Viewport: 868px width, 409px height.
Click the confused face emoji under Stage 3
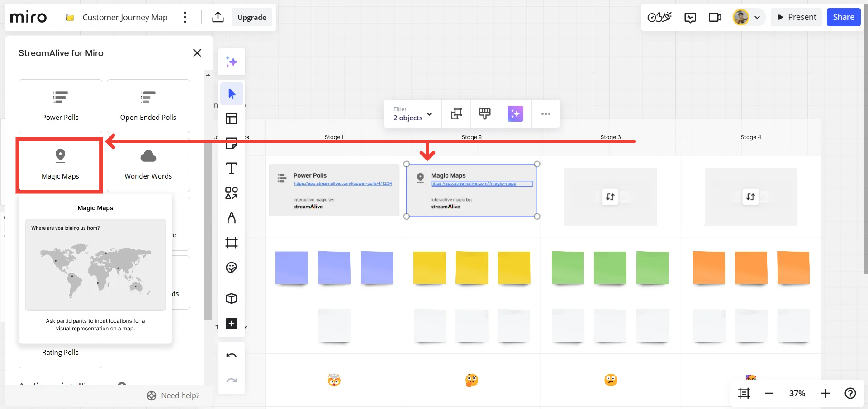tap(611, 380)
